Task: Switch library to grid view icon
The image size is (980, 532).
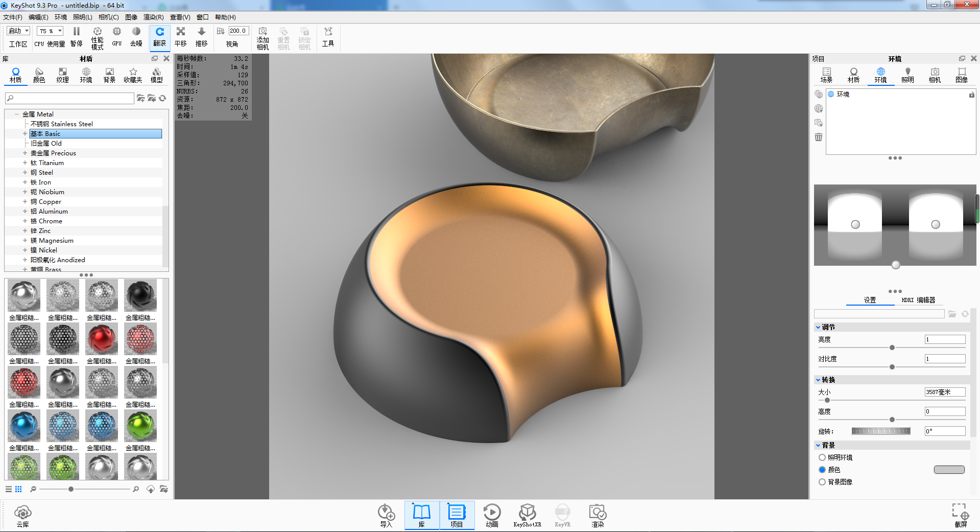Action: click(x=18, y=489)
